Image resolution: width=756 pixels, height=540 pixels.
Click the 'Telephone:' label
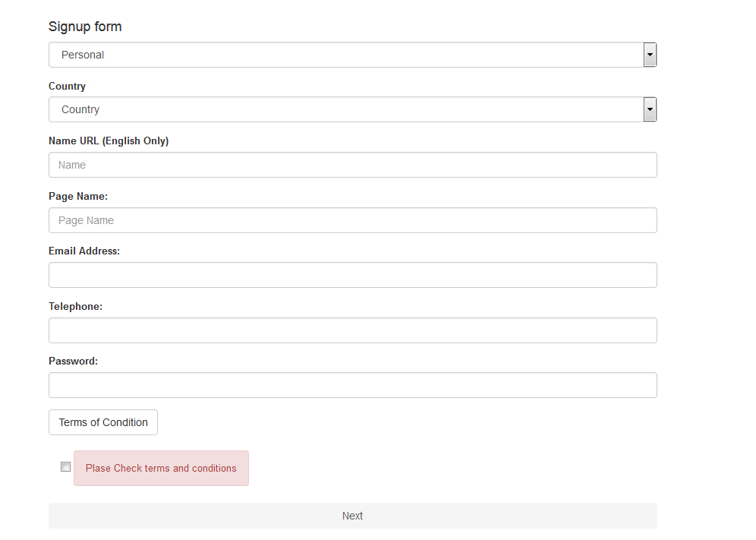coord(75,306)
